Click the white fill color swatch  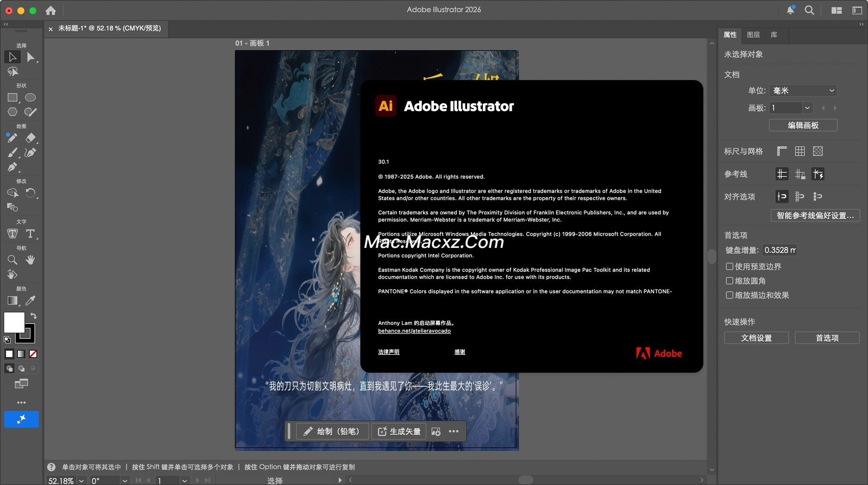pyautogui.click(x=14, y=323)
